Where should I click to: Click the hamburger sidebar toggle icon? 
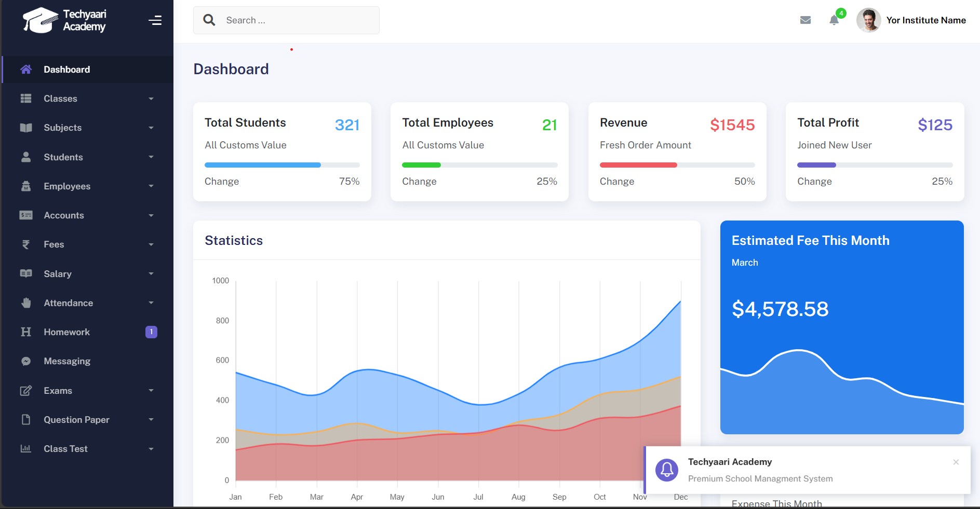pyautogui.click(x=155, y=20)
